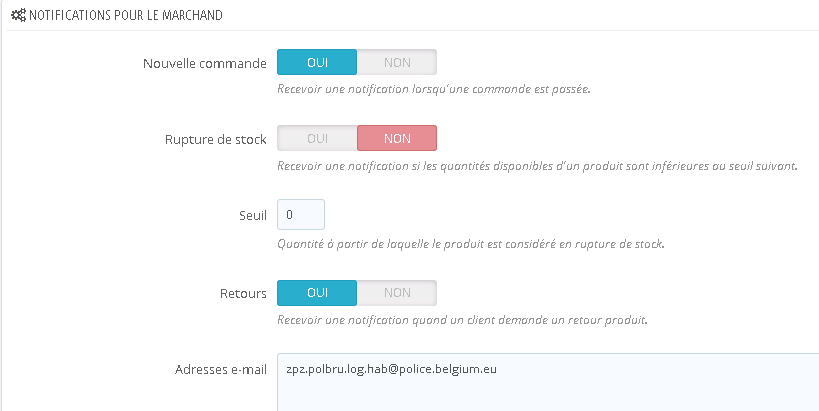819x411 pixels.
Task: Click the zpz.polbru.log.hab email address text
Action: [x=391, y=369]
